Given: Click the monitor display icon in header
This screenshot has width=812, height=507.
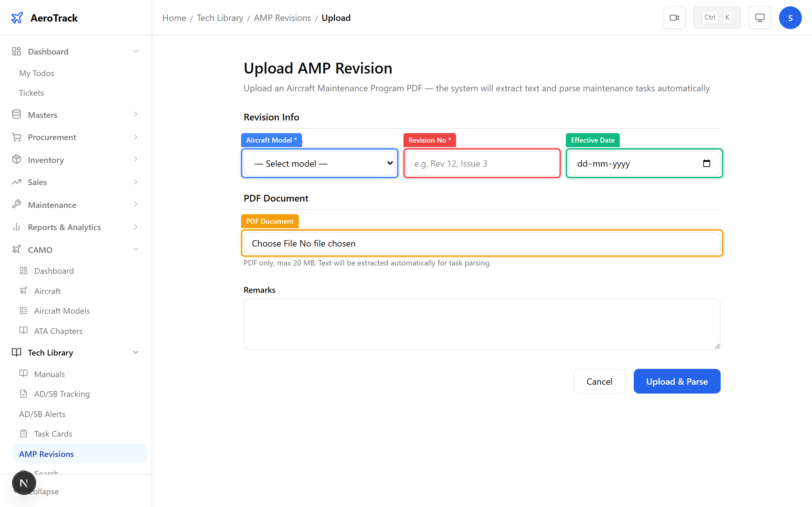Looking at the screenshot, I should pyautogui.click(x=760, y=17).
